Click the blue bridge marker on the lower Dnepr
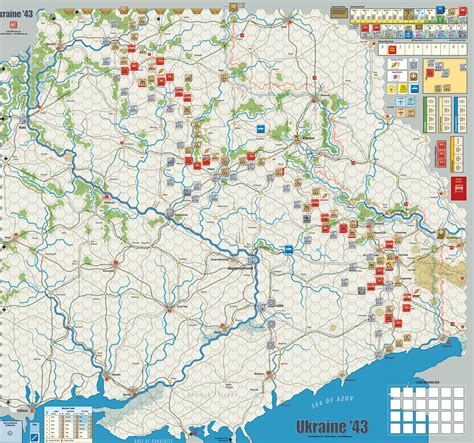Image resolution: width=474 pixels, height=443 pixels. pos(288,249)
